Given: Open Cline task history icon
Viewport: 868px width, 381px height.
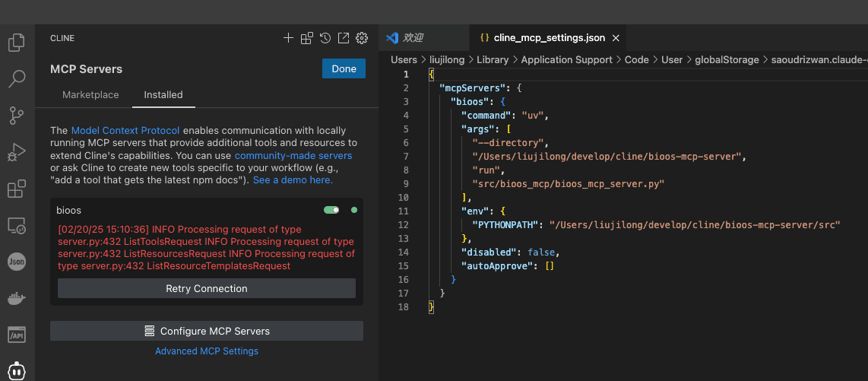Looking at the screenshot, I should [x=325, y=38].
